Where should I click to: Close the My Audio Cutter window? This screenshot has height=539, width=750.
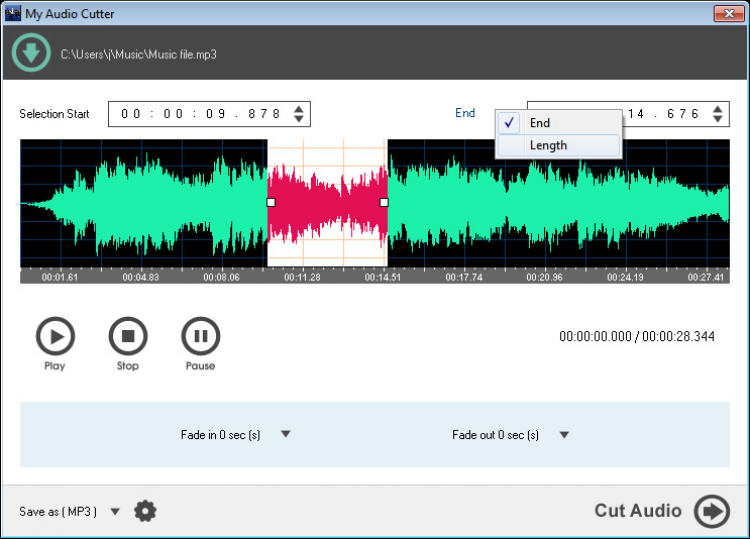[x=729, y=13]
